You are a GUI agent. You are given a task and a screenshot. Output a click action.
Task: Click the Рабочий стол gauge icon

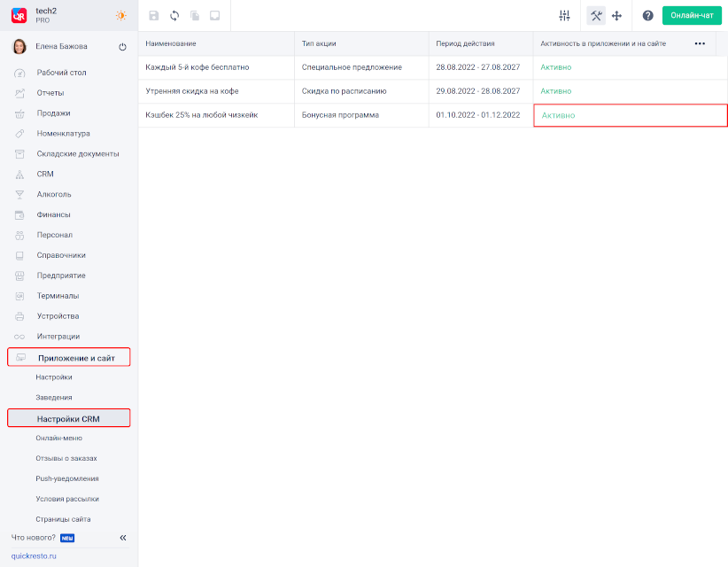19,73
